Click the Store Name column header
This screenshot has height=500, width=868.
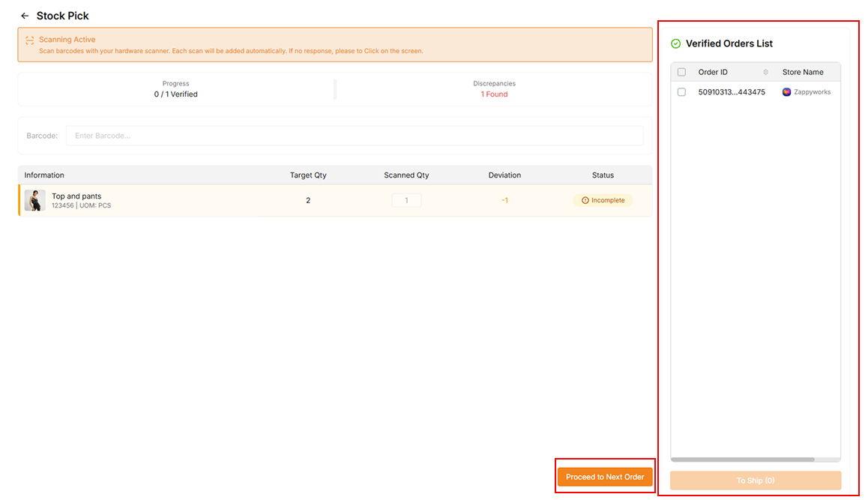(x=803, y=72)
